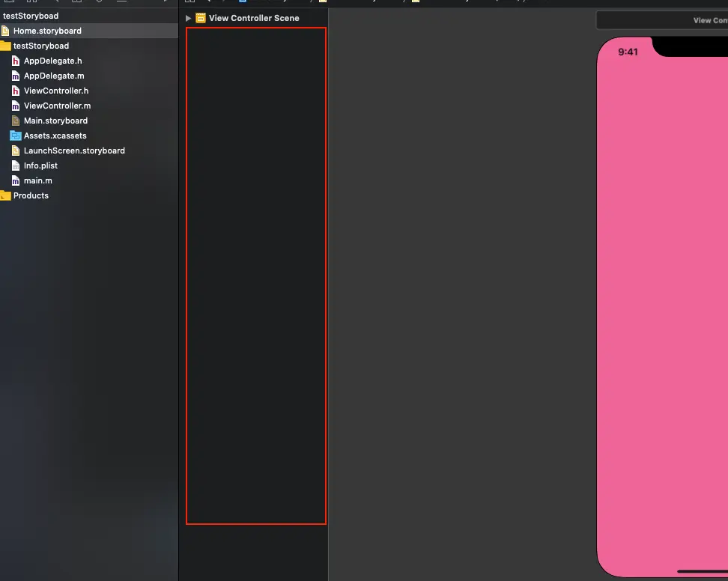This screenshot has height=581, width=728.
Task: Click the main.m file icon
Action: pos(15,180)
